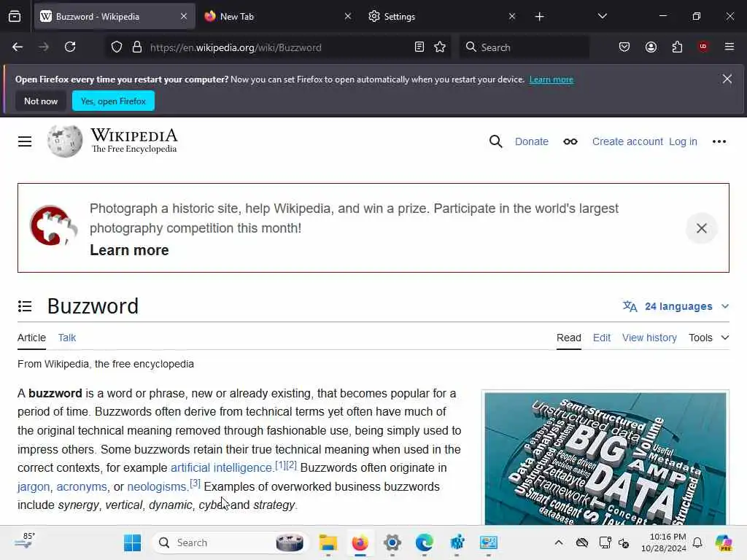The height and width of the screenshot is (560, 747).
Task: Open Microsoft Edge from taskbar
Action: [x=424, y=542]
